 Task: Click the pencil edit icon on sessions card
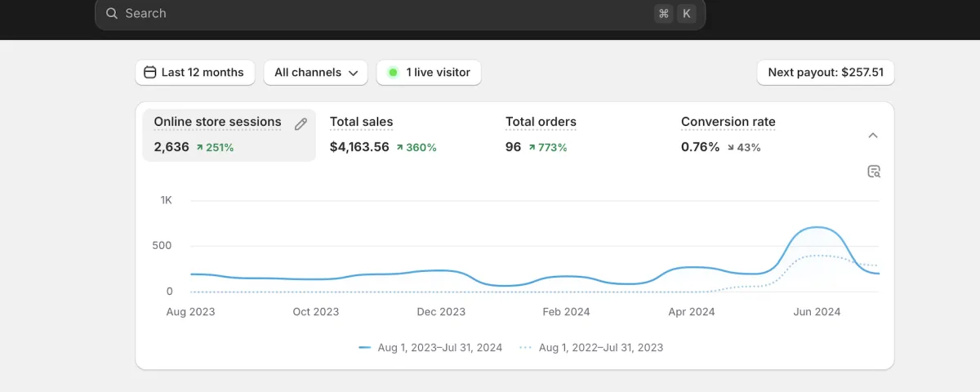(x=301, y=124)
